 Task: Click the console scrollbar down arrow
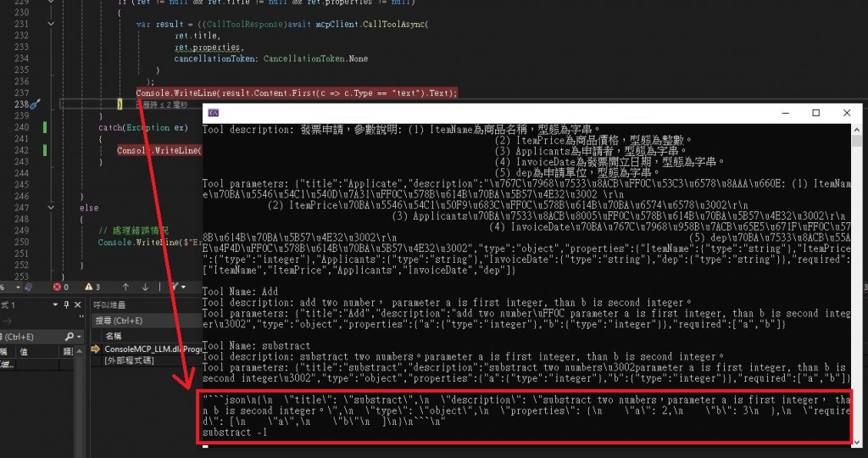(857, 441)
